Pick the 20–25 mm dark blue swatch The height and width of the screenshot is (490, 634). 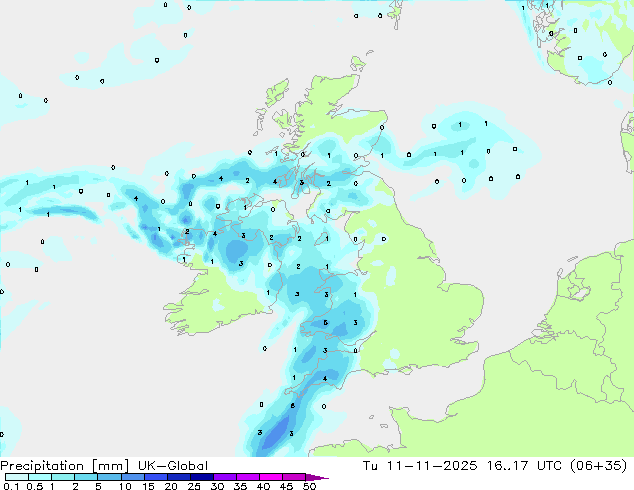click(x=178, y=477)
